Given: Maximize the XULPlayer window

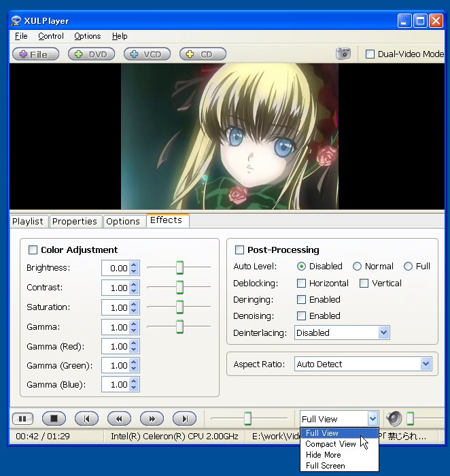Looking at the screenshot, I should point(420,21).
